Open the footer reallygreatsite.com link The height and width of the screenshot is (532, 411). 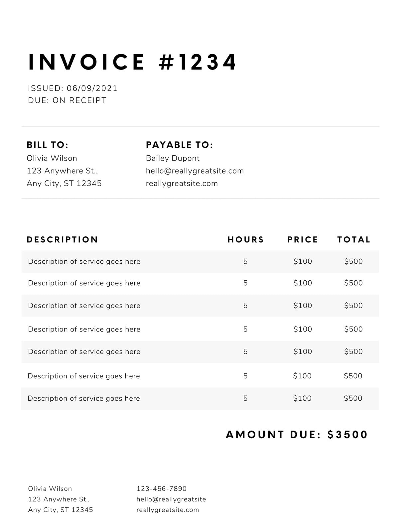click(x=168, y=510)
